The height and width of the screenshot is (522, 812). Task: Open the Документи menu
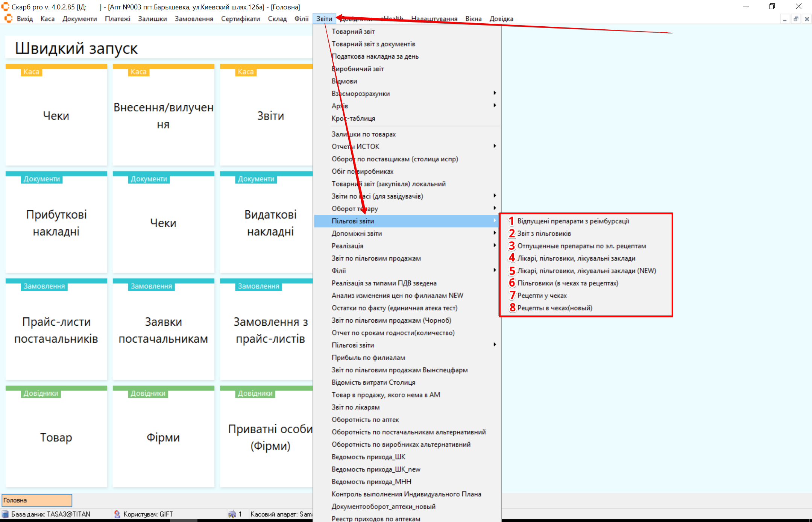[x=79, y=19]
